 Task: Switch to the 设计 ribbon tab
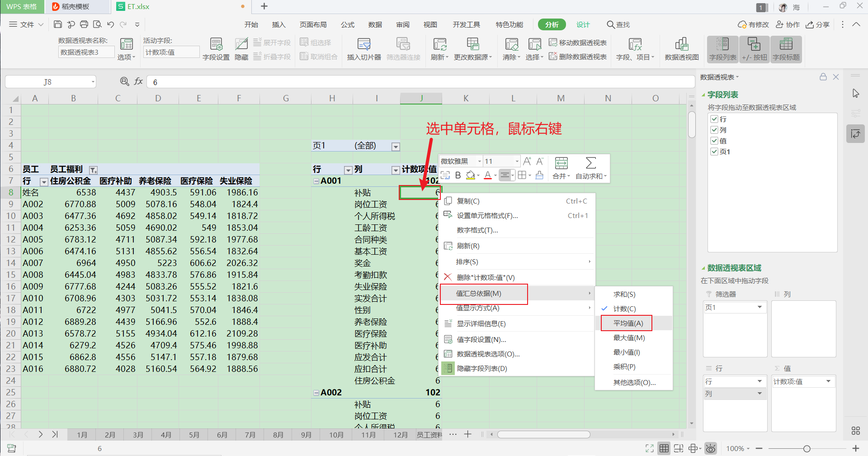[583, 24]
